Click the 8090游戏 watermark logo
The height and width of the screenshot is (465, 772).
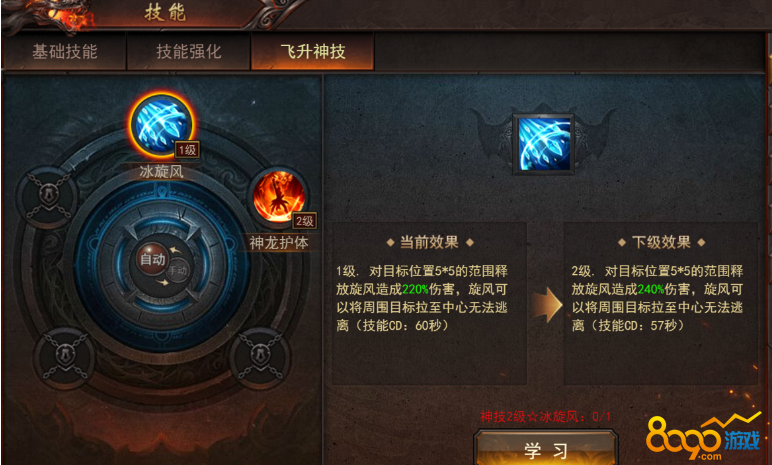coord(703,437)
